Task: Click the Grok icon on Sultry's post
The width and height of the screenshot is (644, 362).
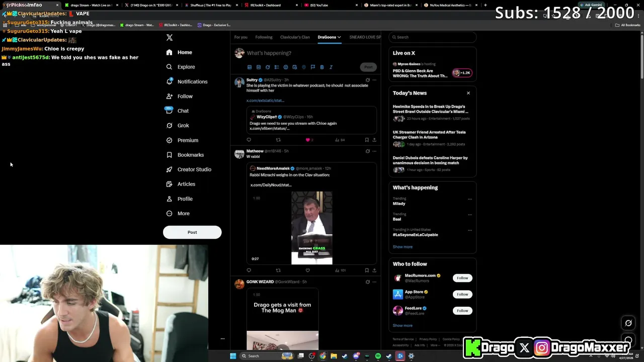Action: (x=368, y=80)
